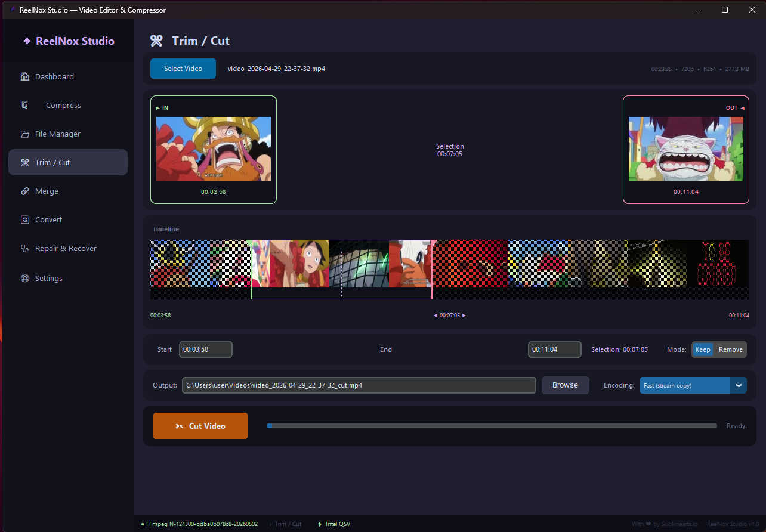Click the Start time input field
Viewport: 766px width, 532px height.
[x=206, y=349]
